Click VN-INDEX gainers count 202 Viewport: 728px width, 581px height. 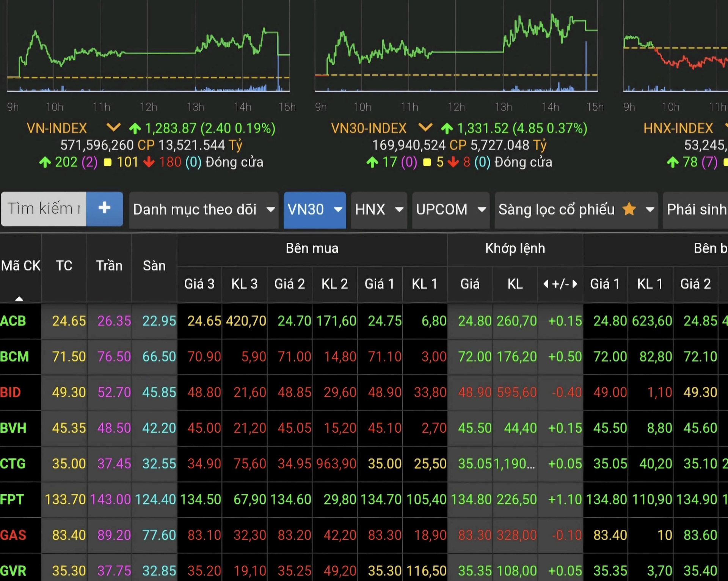click(x=66, y=162)
